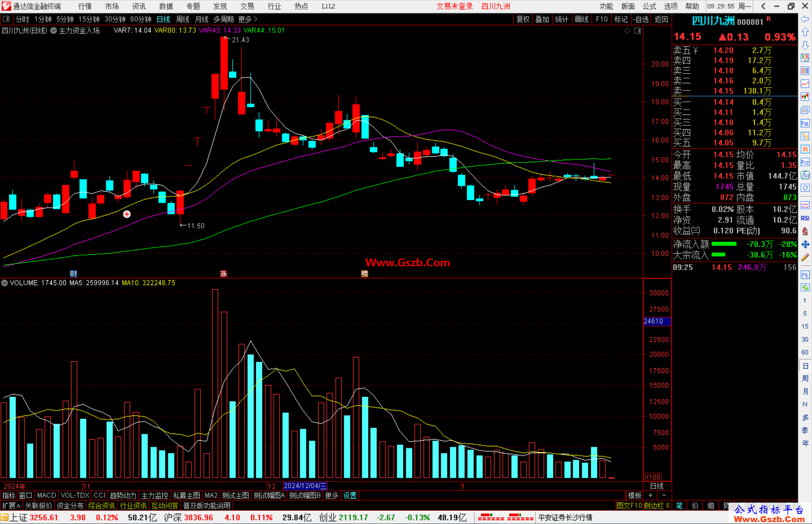Open the F12 trading sidebar icon
Viewport: 812px width, 524px height.
point(805,162)
